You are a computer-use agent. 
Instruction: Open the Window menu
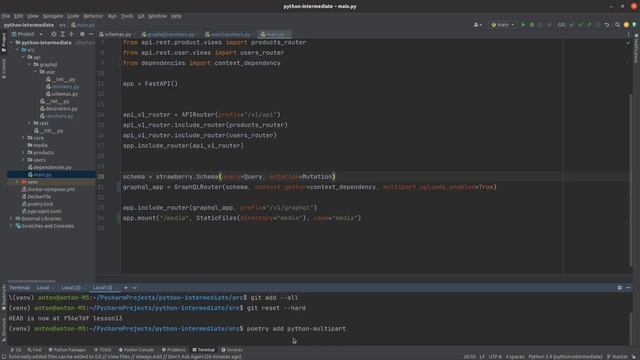point(157,16)
